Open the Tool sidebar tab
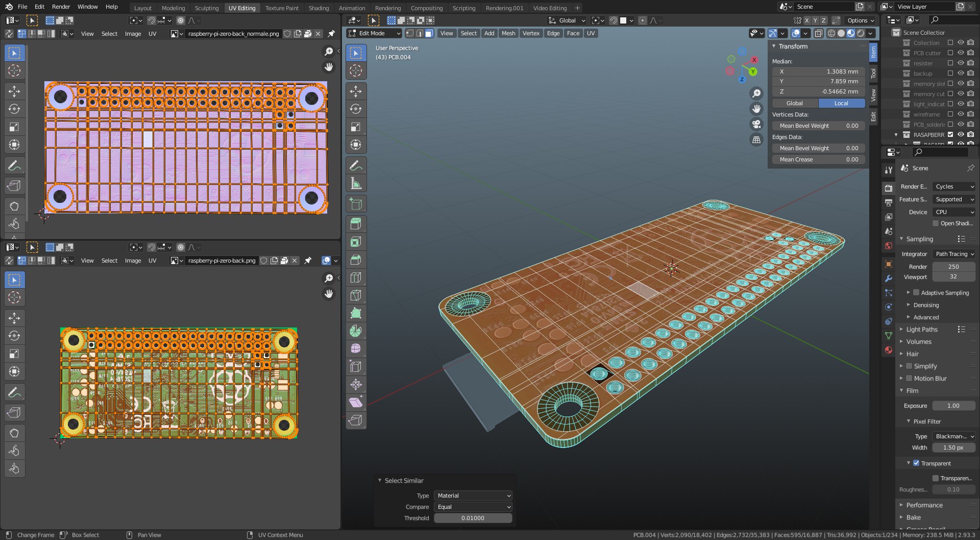The width and height of the screenshot is (980, 540). (873, 73)
